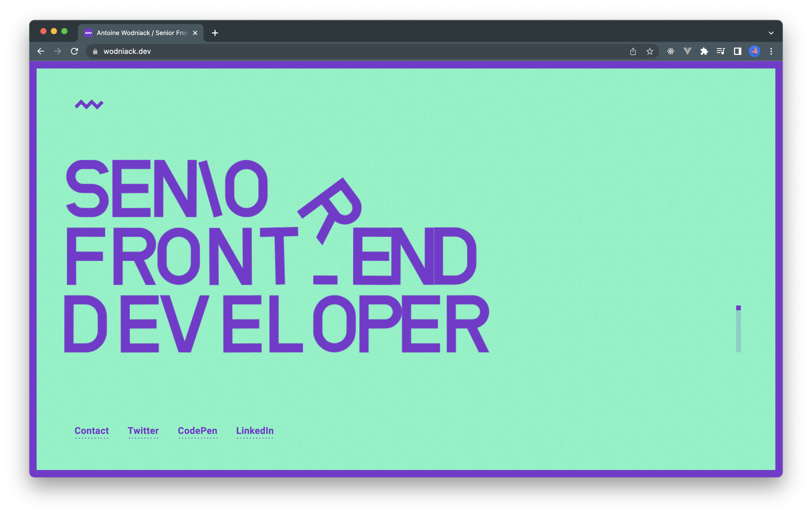Click the vertical scroll progress indicator
This screenshot has height=516, width=812.
(x=738, y=329)
